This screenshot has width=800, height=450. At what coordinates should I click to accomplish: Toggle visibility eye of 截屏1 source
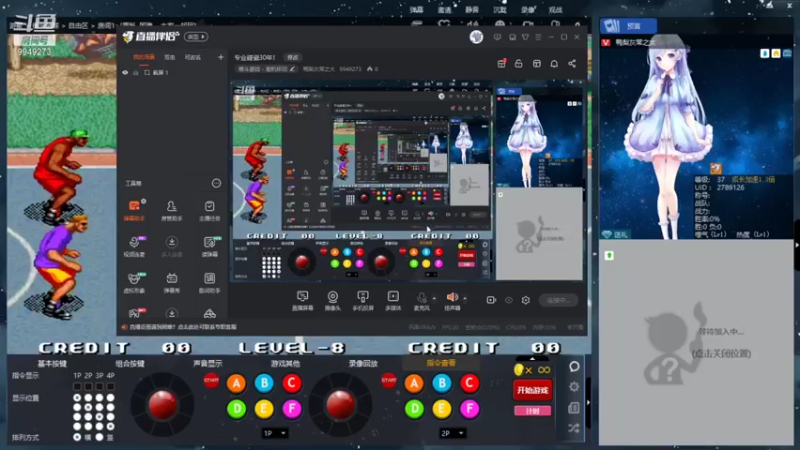pyautogui.click(x=125, y=72)
